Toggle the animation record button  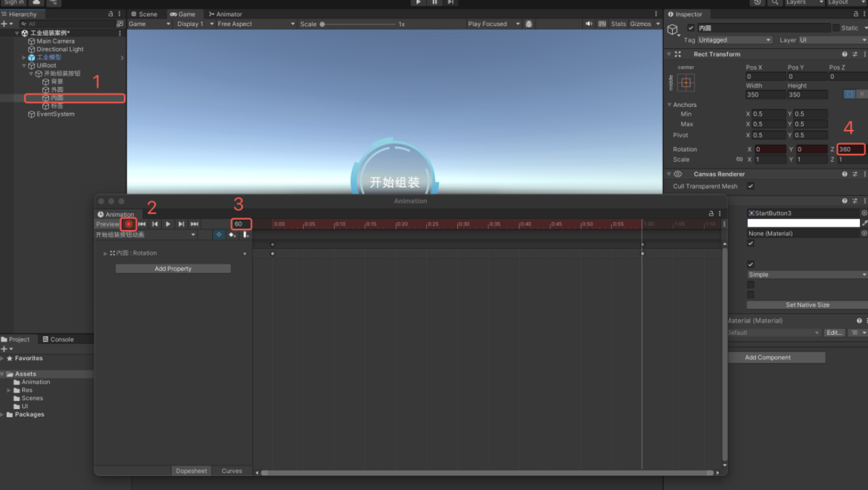(128, 224)
